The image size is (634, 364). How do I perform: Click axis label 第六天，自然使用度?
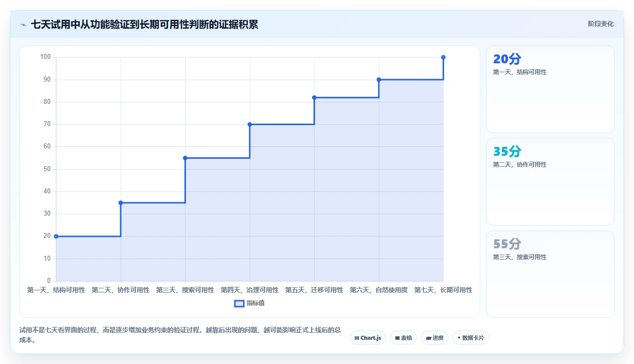pos(379,290)
